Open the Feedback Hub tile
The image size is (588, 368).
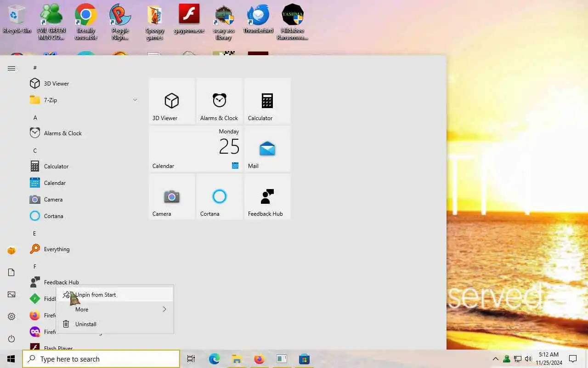tap(267, 196)
